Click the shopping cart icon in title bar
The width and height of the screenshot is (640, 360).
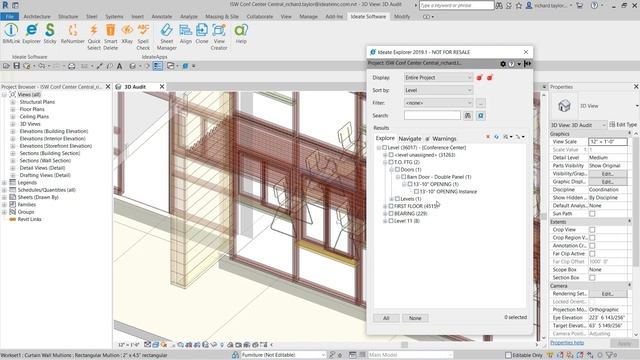[x=580, y=5]
